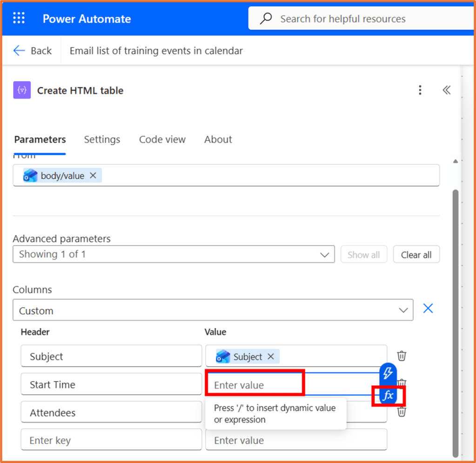Collapse the panel with double chevron icon
Viewport: 476px width, 463px height.
pos(447,90)
